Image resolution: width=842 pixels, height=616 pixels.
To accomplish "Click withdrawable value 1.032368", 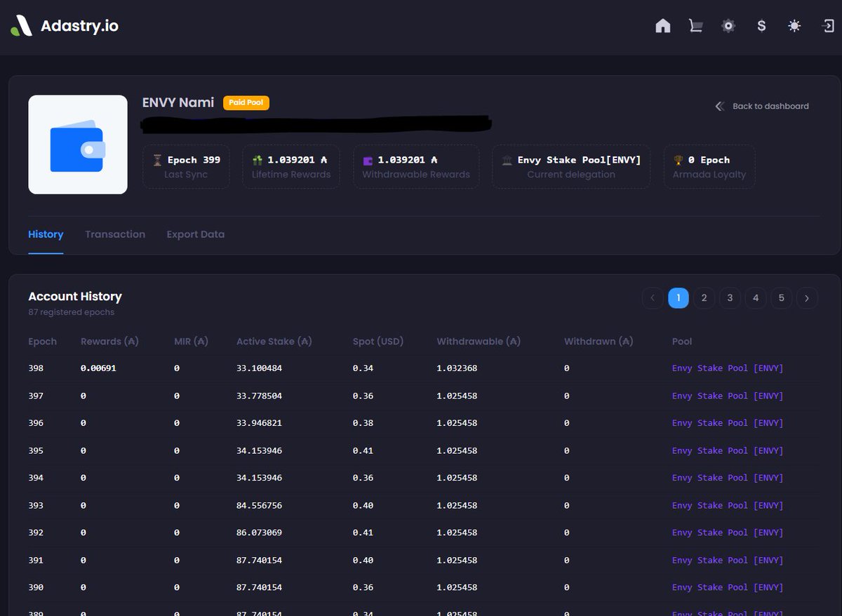I will click(457, 368).
